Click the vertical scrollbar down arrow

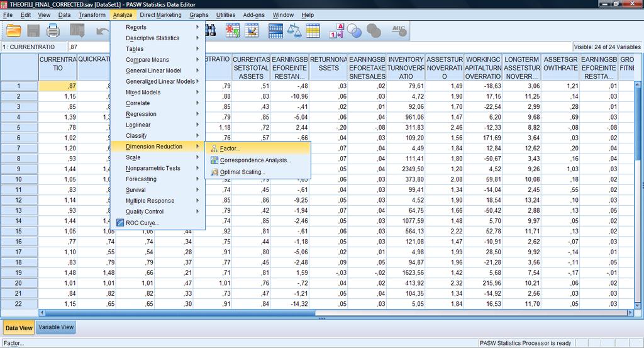pos(638,305)
